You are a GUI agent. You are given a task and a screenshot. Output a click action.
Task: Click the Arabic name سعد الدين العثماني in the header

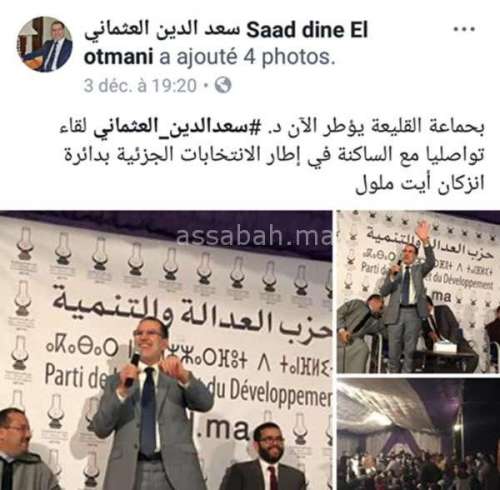(162, 30)
